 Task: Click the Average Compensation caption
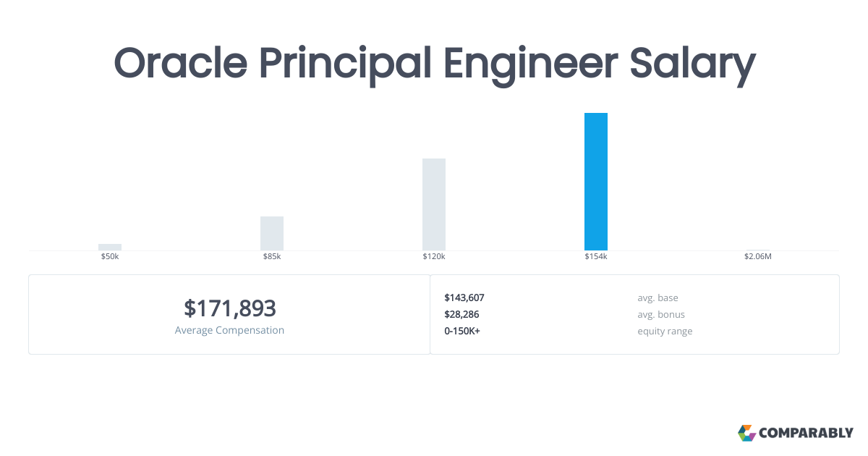pyautogui.click(x=230, y=330)
